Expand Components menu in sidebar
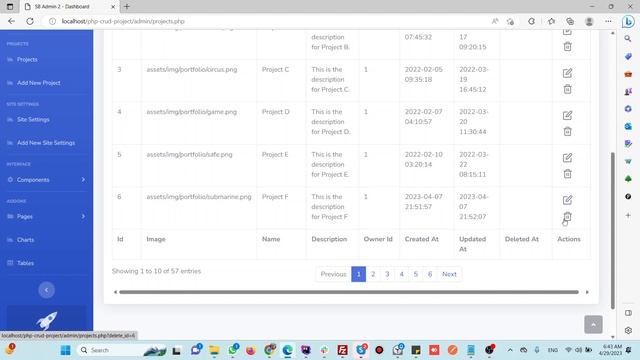 [47, 180]
